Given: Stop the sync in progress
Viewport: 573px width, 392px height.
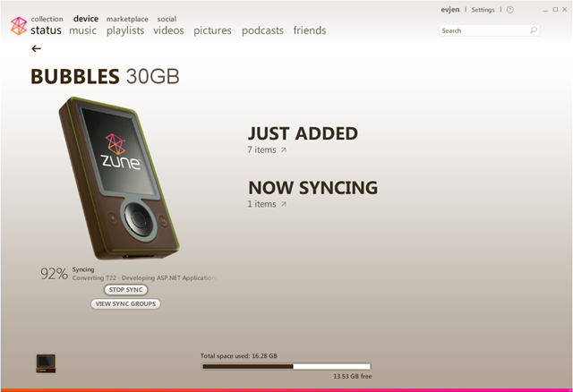Looking at the screenshot, I should (125, 290).
